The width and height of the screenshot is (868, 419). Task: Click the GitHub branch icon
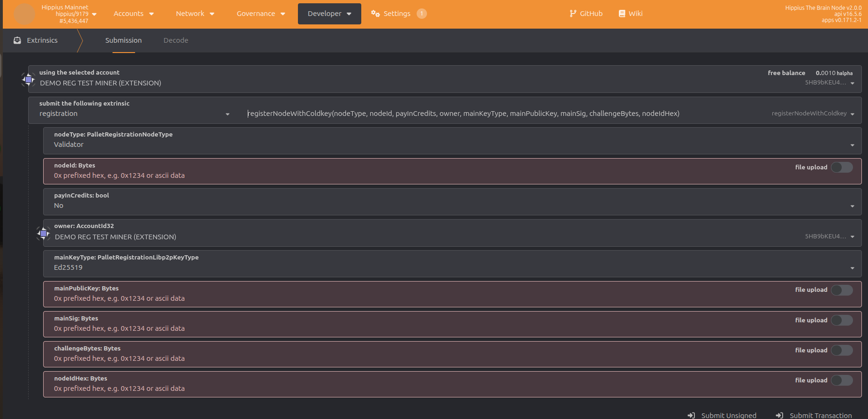click(573, 14)
